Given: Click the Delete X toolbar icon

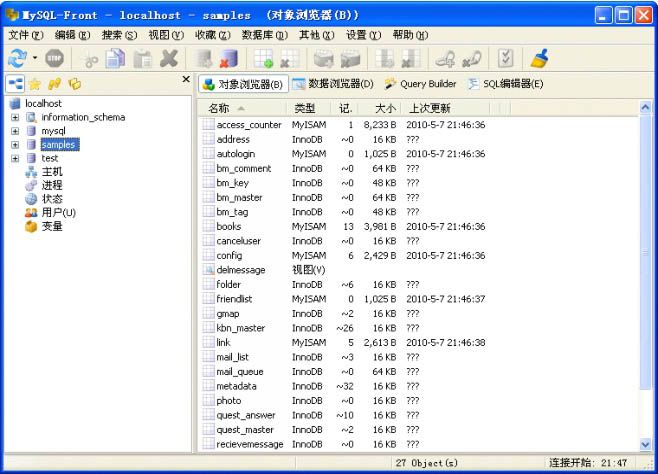Looking at the screenshot, I should 169,58.
